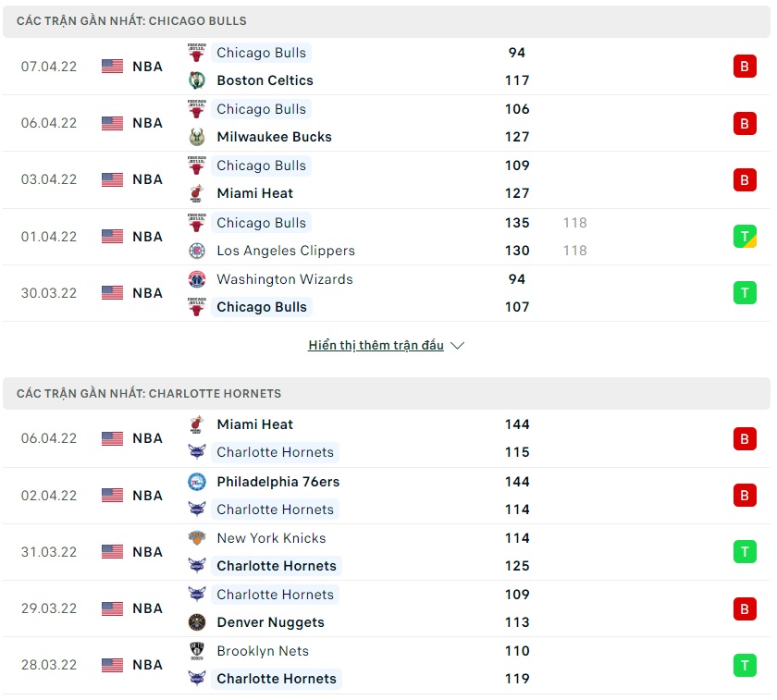Click the half green-yellow T badge for Clippers game
Screen dimensions: 777x700
[745, 237]
